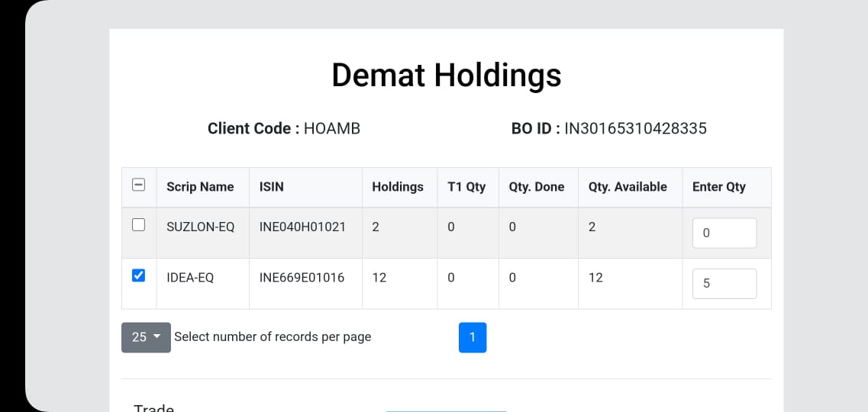This screenshot has width=868, height=412.
Task: Click the Qty. Available column header
Action: tap(628, 187)
